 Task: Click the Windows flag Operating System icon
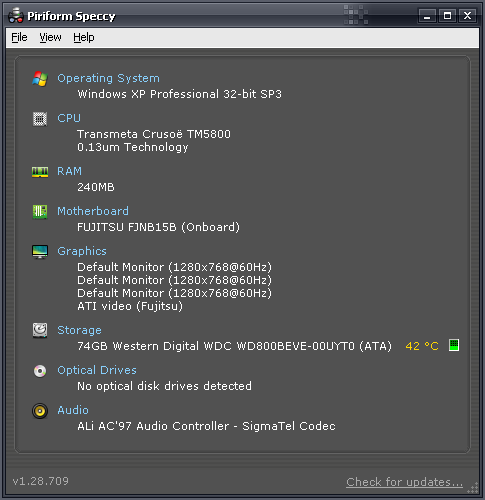point(40,79)
